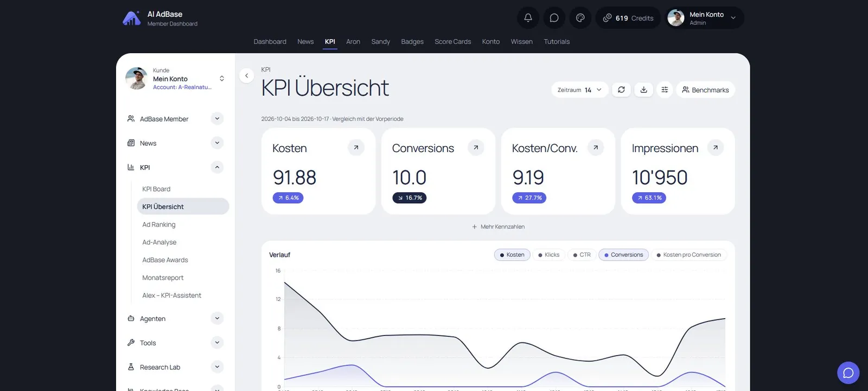
Task: Expand the Tools sidebar section
Action: (217, 343)
